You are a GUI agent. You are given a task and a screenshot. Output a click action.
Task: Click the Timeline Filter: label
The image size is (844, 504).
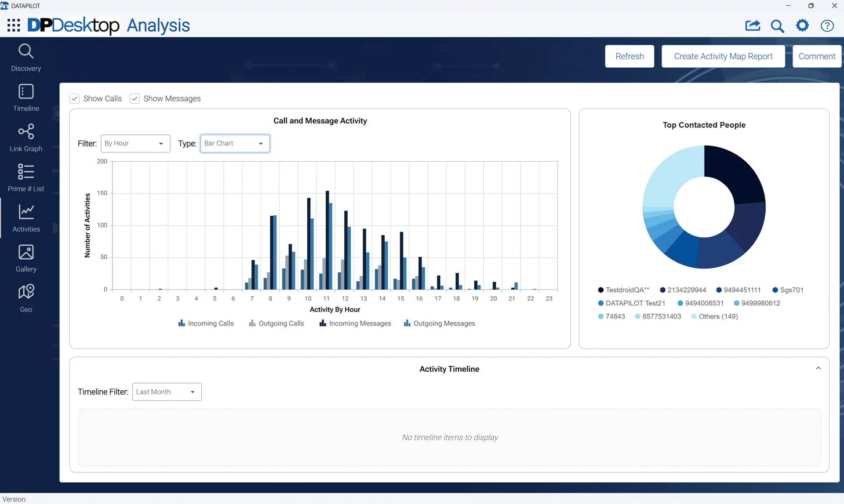click(x=103, y=392)
